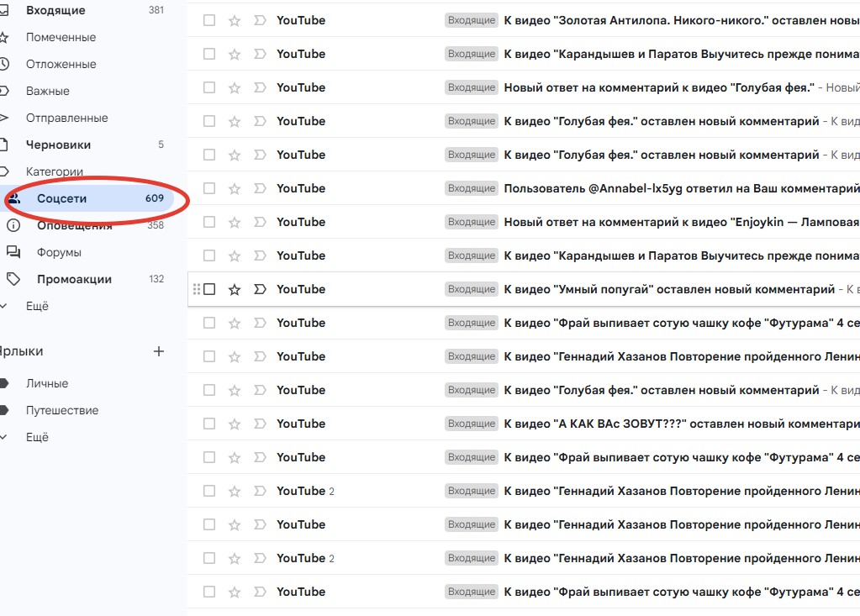Mark "Умный попугай" email as important
The width and height of the screenshot is (860, 616).
(x=260, y=289)
